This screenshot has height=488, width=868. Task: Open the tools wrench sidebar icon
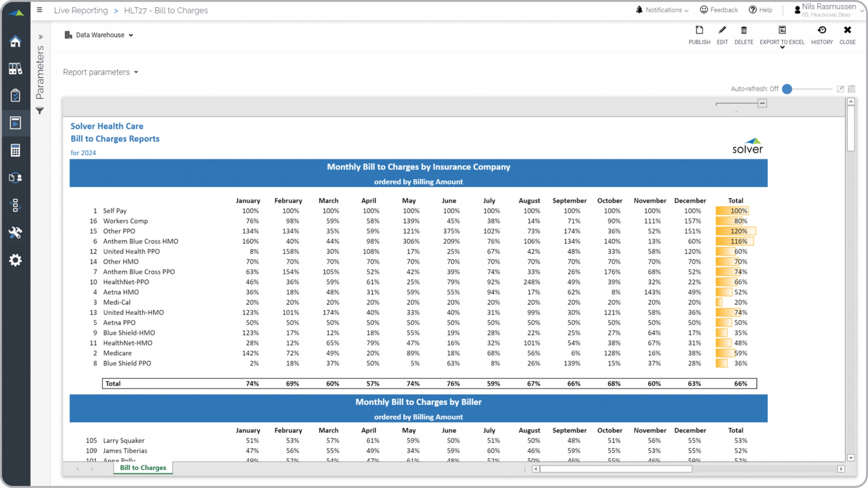pyautogui.click(x=15, y=232)
